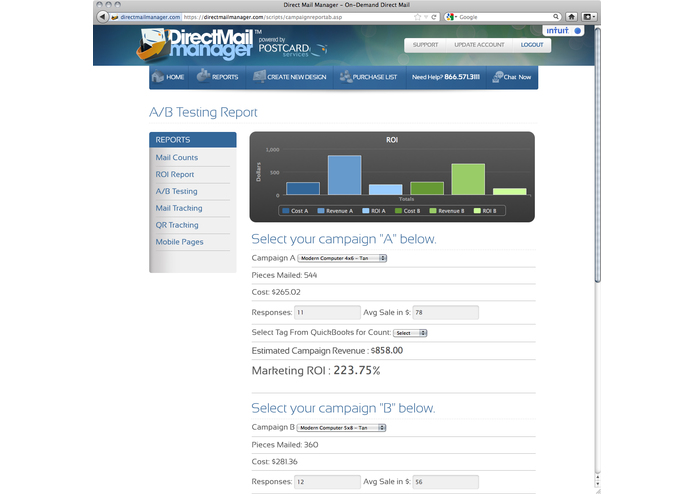Click the Revenue A bar in chart
The height and width of the screenshot is (494, 695).
[x=344, y=175]
